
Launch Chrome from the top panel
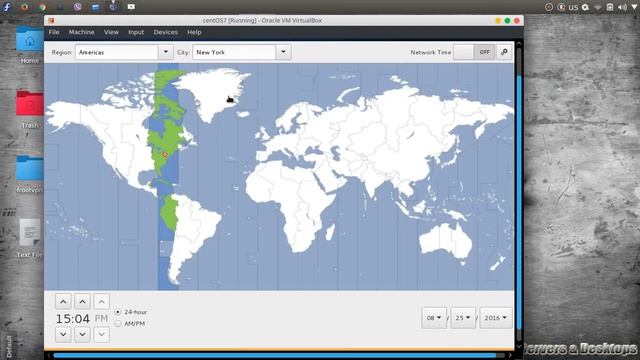[x=42, y=7]
